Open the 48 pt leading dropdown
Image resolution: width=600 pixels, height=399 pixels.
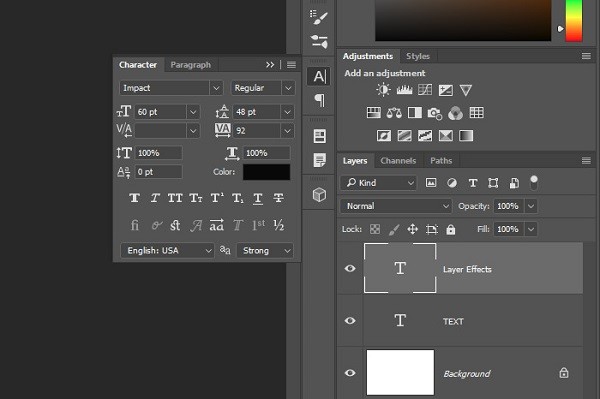pyautogui.click(x=287, y=112)
